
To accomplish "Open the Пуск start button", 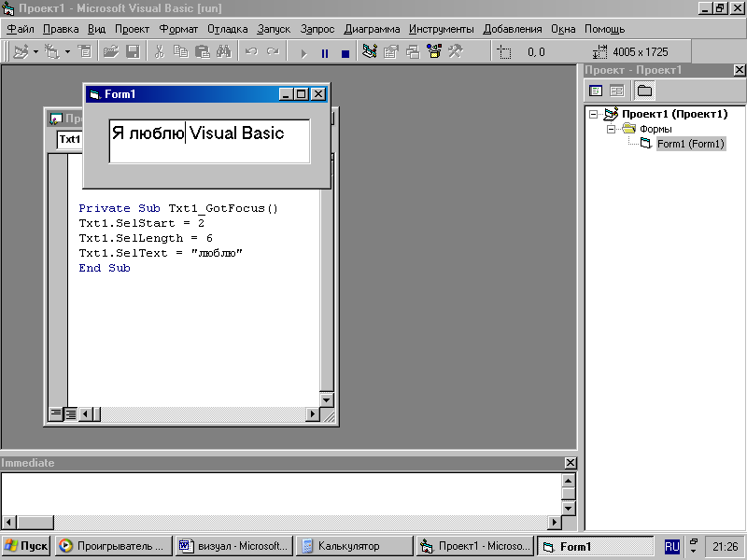I will click(27, 546).
